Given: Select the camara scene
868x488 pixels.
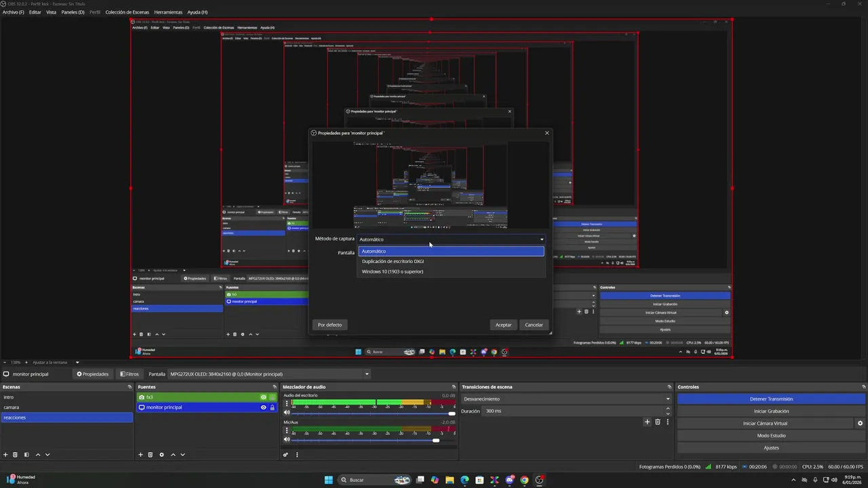Looking at the screenshot, I should (66, 407).
